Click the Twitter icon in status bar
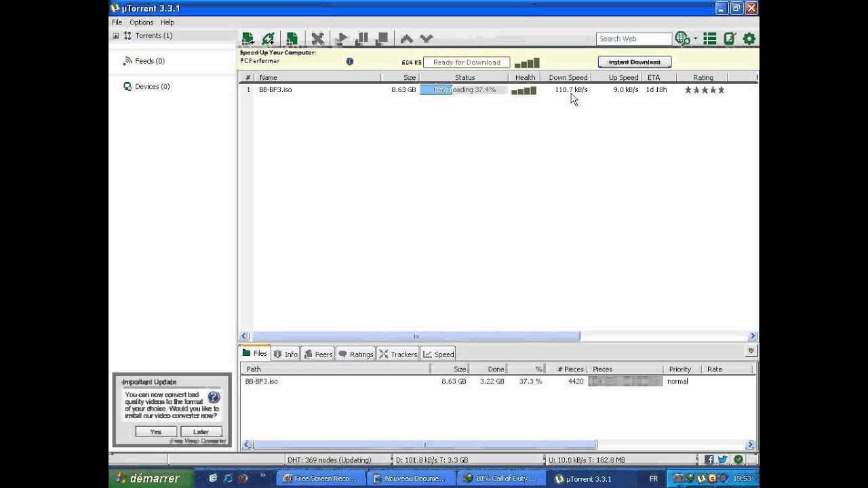Image resolution: width=868 pixels, height=488 pixels. (x=723, y=460)
